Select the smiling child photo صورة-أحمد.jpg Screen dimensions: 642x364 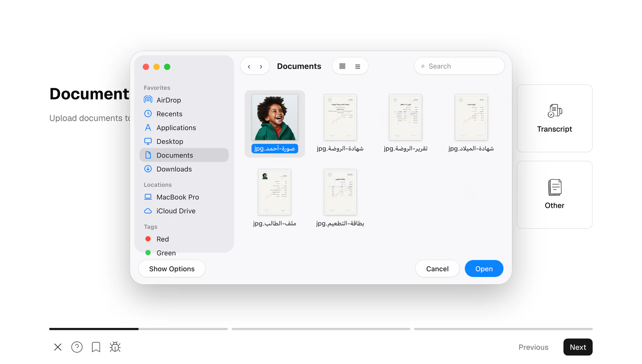pos(275,124)
